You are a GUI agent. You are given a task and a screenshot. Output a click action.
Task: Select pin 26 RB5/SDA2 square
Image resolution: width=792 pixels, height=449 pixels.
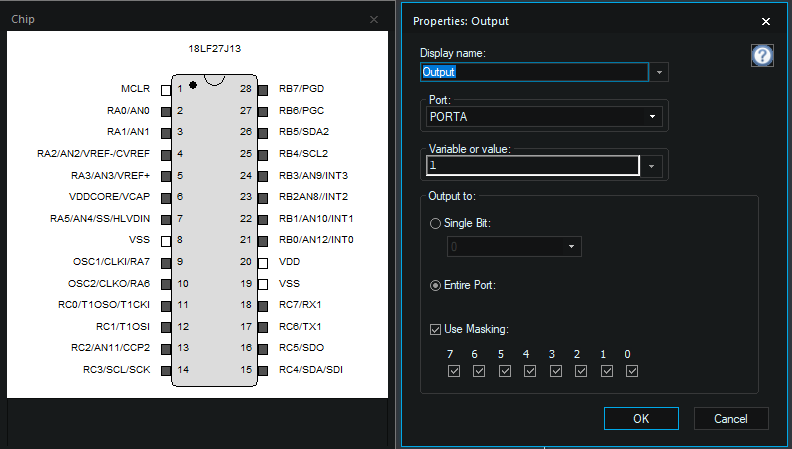[x=263, y=133]
